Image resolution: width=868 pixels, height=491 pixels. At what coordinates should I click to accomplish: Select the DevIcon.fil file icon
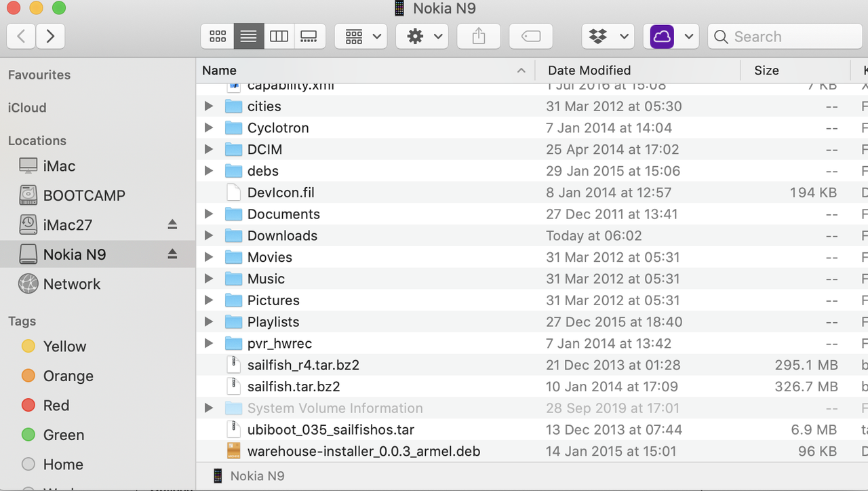click(233, 193)
